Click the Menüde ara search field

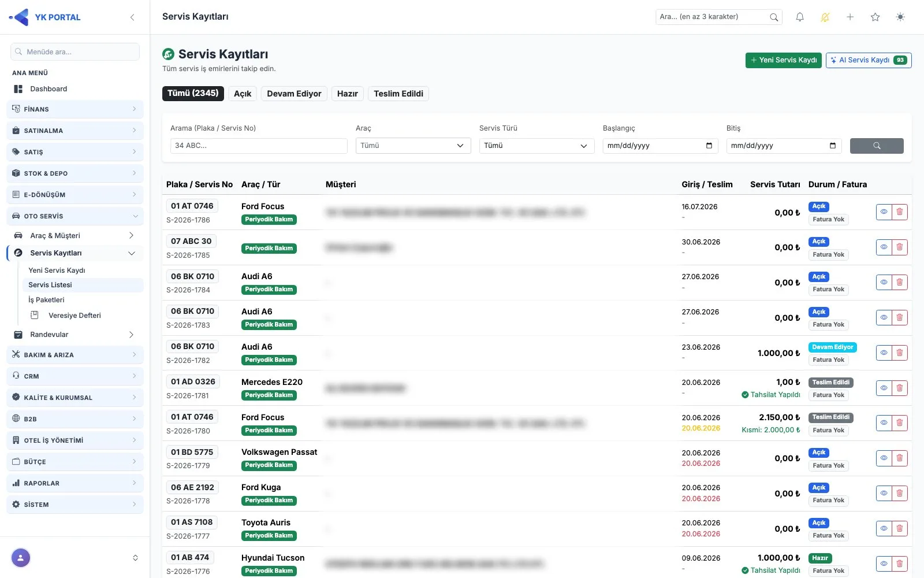coord(75,51)
